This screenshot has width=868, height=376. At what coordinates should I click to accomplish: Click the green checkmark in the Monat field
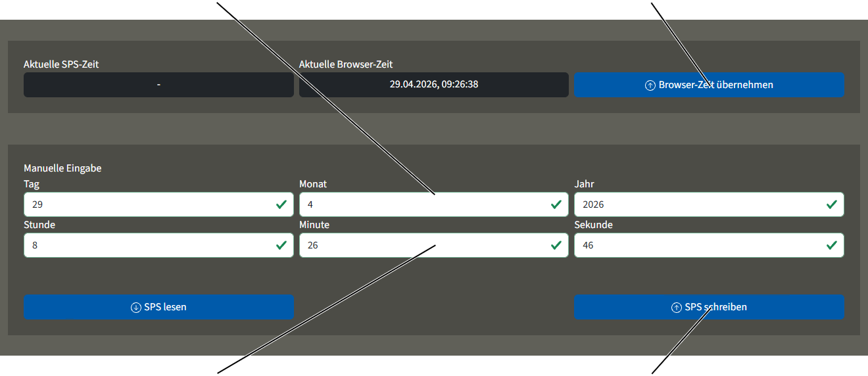pos(556,204)
